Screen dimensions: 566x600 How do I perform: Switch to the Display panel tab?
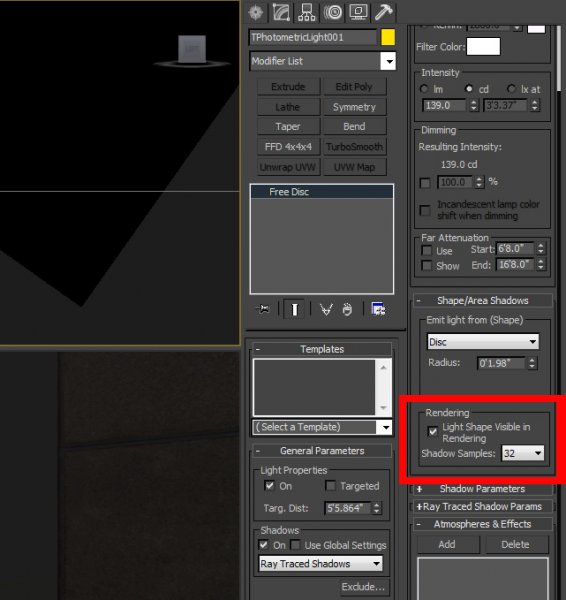point(358,12)
